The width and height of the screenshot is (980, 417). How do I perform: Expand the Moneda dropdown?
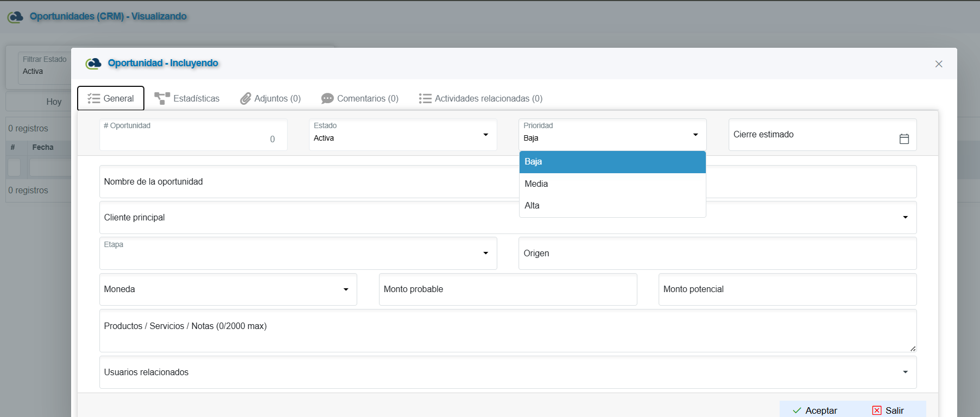[345, 289]
